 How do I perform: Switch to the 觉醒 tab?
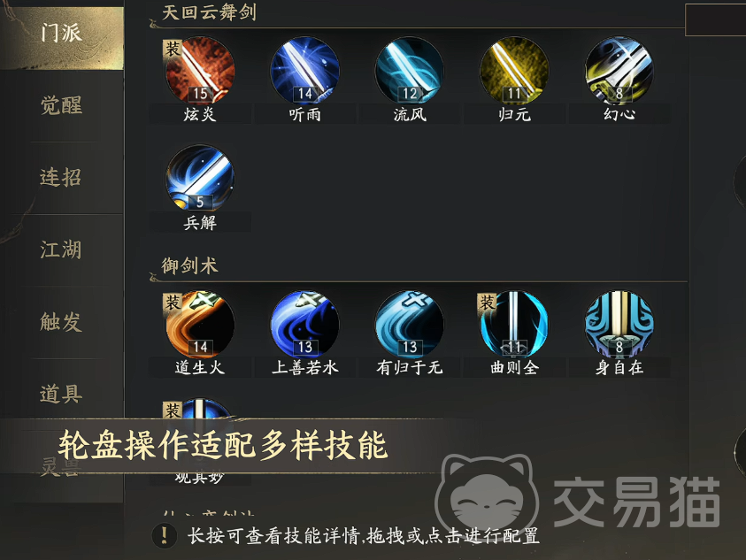62,105
